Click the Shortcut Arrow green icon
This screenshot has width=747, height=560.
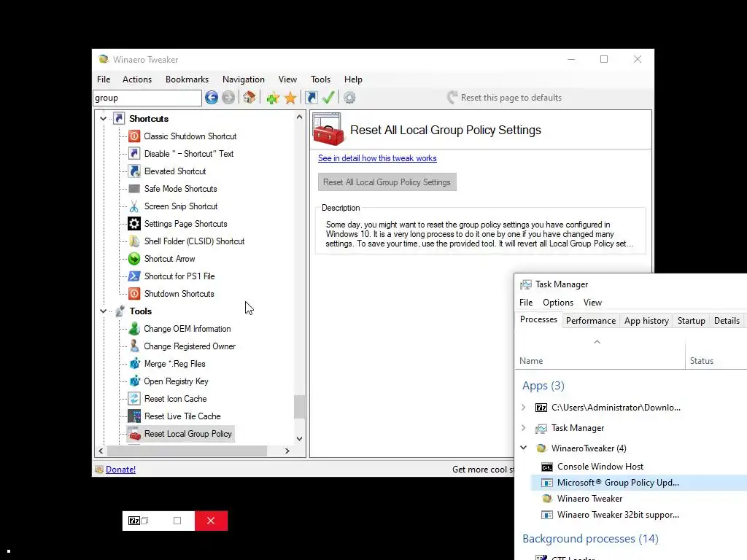(x=134, y=259)
